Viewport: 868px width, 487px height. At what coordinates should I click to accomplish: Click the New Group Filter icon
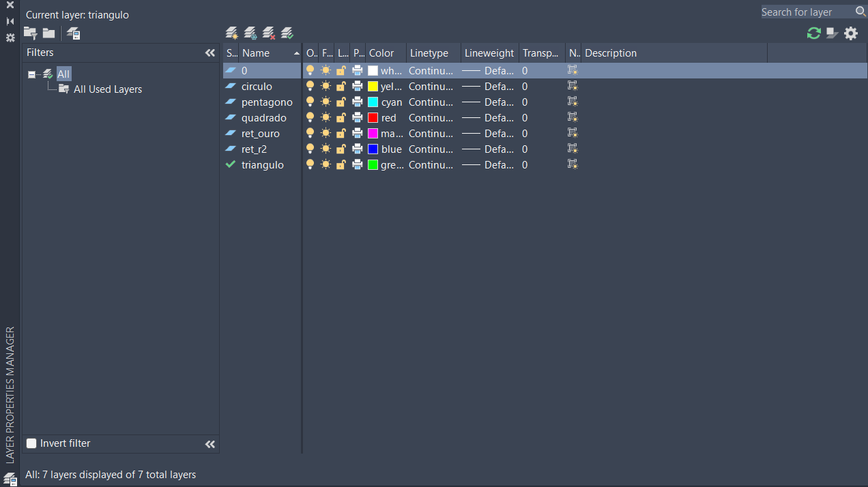click(49, 33)
